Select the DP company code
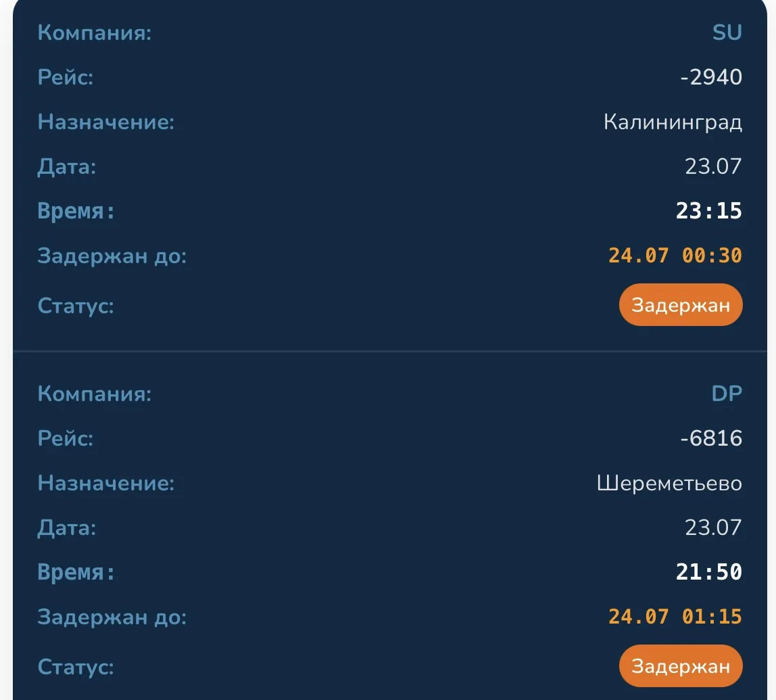The height and width of the screenshot is (700, 776). click(727, 394)
